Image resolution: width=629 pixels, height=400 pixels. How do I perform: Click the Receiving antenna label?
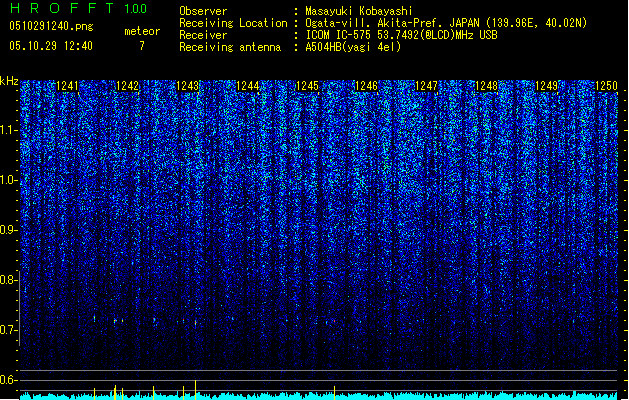[230, 47]
